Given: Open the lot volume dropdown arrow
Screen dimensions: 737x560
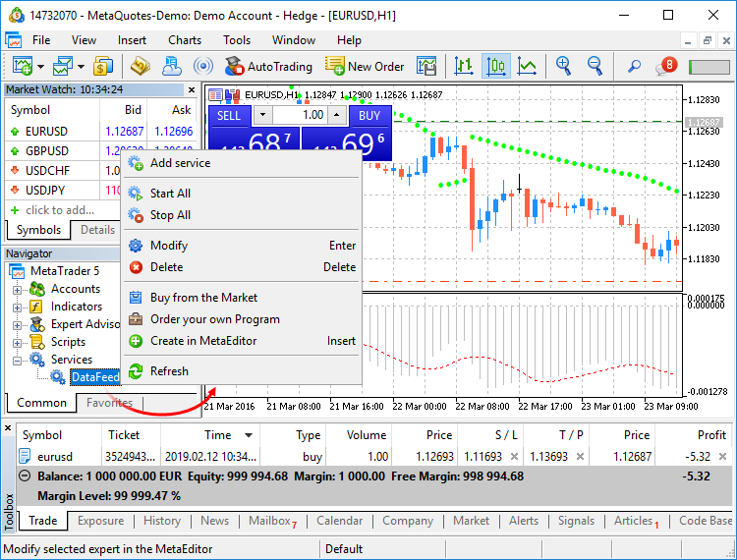Looking at the screenshot, I should (x=261, y=115).
